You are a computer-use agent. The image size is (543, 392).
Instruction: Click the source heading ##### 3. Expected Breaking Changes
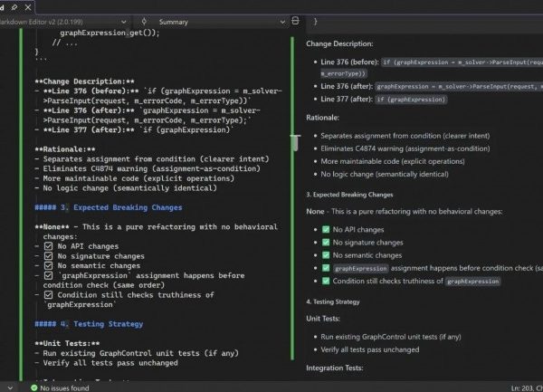point(108,207)
